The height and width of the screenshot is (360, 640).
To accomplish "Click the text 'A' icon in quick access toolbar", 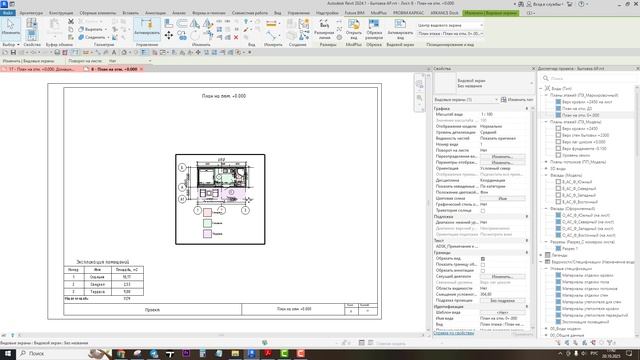I will (x=114, y=52).
